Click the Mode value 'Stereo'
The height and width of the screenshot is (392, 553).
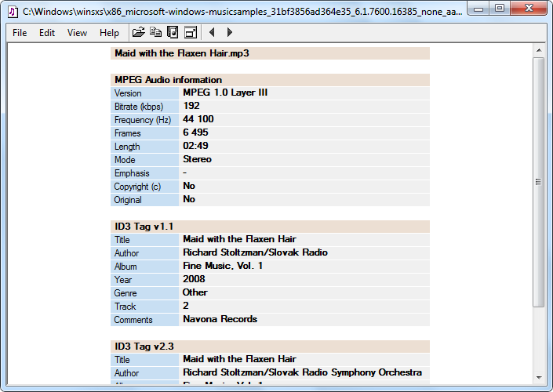197,159
